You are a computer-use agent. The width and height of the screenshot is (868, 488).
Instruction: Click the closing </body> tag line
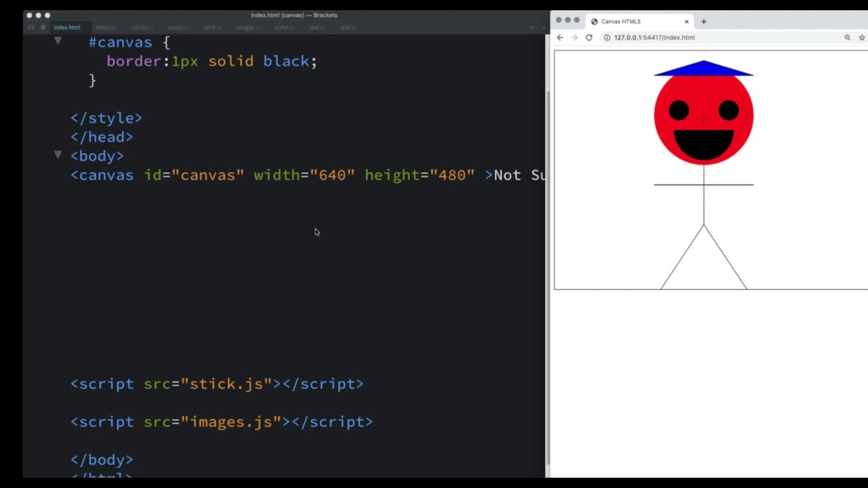pyautogui.click(x=102, y=460)
